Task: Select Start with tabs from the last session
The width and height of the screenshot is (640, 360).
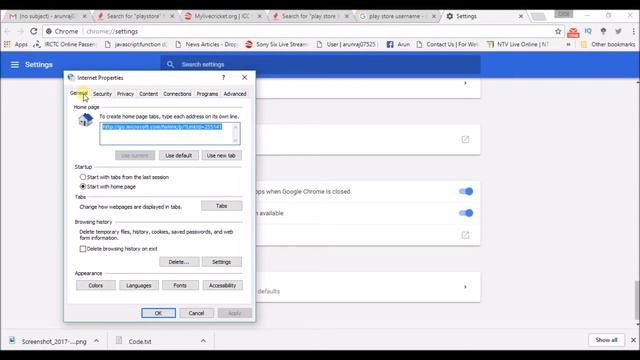Action: coord(83,177)
